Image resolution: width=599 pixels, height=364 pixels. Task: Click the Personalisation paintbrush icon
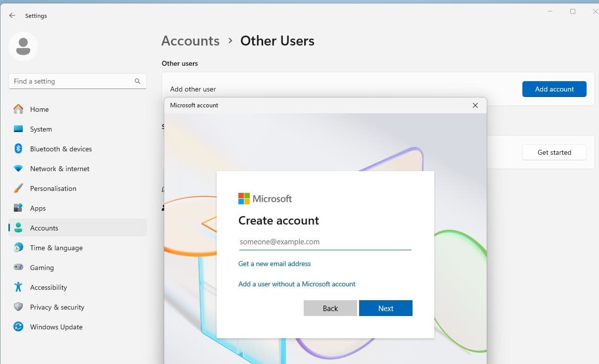click(18, 188)
